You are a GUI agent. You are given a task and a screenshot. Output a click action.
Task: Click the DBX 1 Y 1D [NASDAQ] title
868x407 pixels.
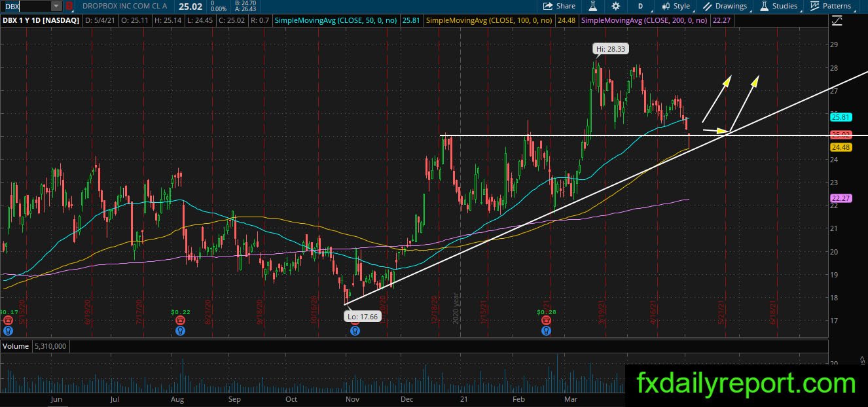tap(41, 21)
